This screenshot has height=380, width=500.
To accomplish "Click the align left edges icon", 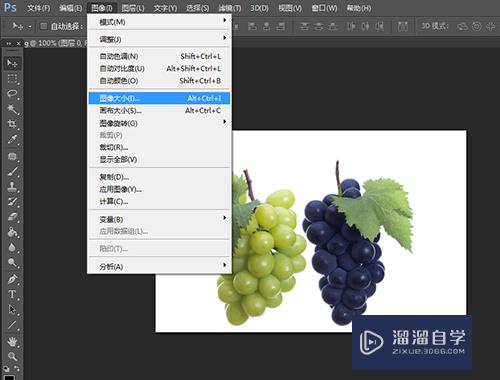I will (x=252, y=26).
